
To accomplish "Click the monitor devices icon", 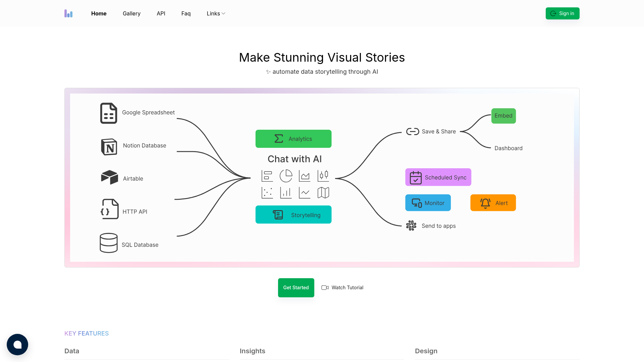I will click(417, 203).
